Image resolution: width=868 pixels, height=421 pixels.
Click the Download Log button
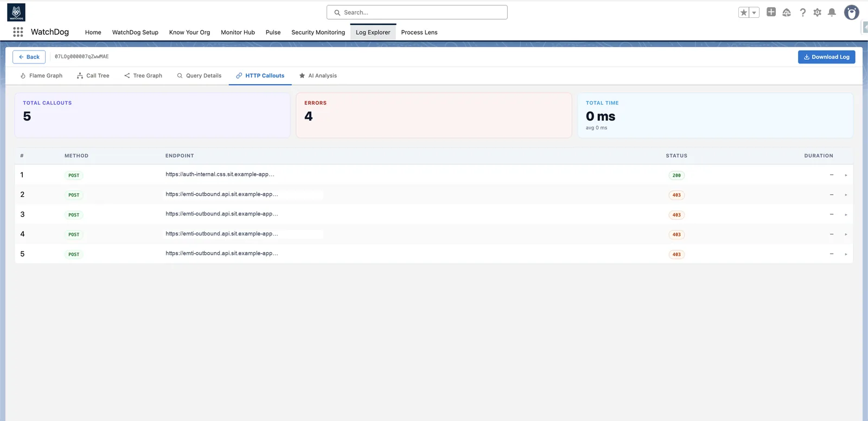(x=826, y=57)
